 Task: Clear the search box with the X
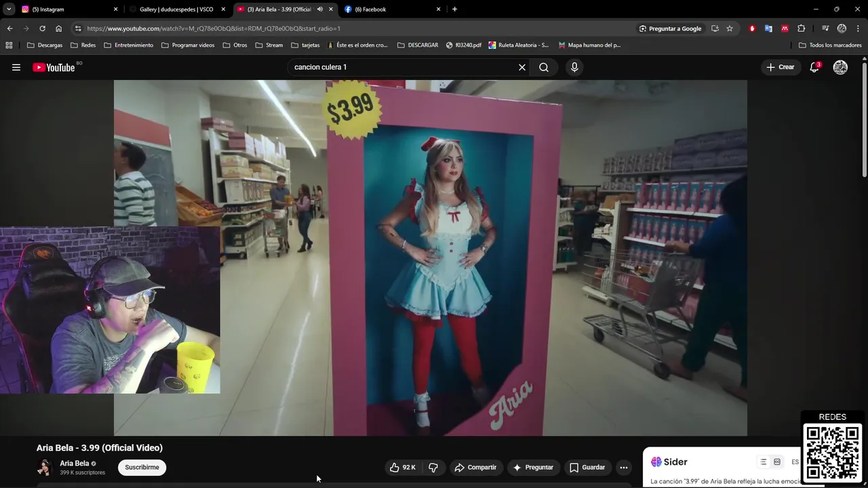[x=522, y=67]
